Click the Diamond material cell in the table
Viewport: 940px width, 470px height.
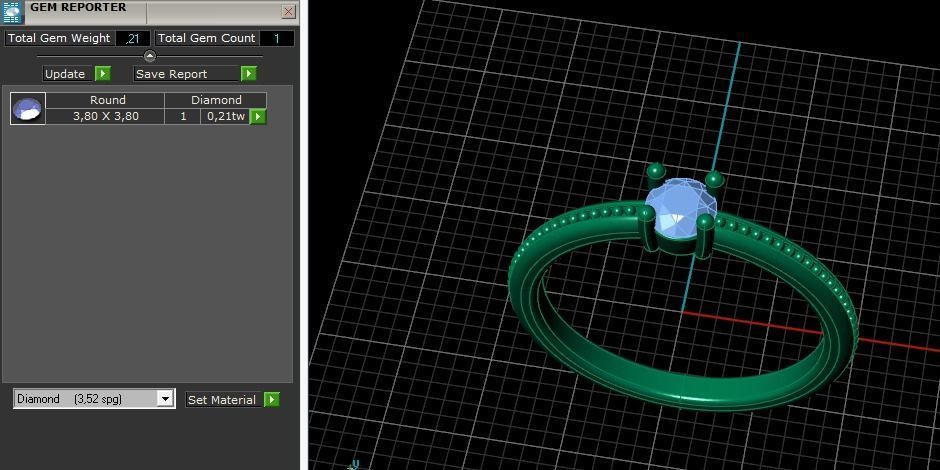pyautogui.click(x=216, y=100)
